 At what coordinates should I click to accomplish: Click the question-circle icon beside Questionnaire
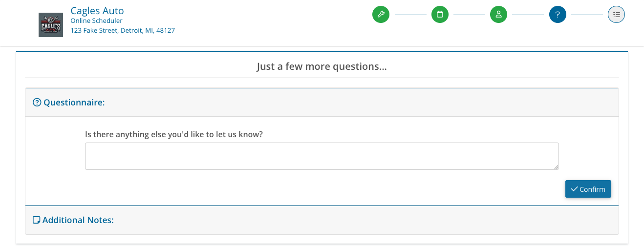click(x=37, y=103)
